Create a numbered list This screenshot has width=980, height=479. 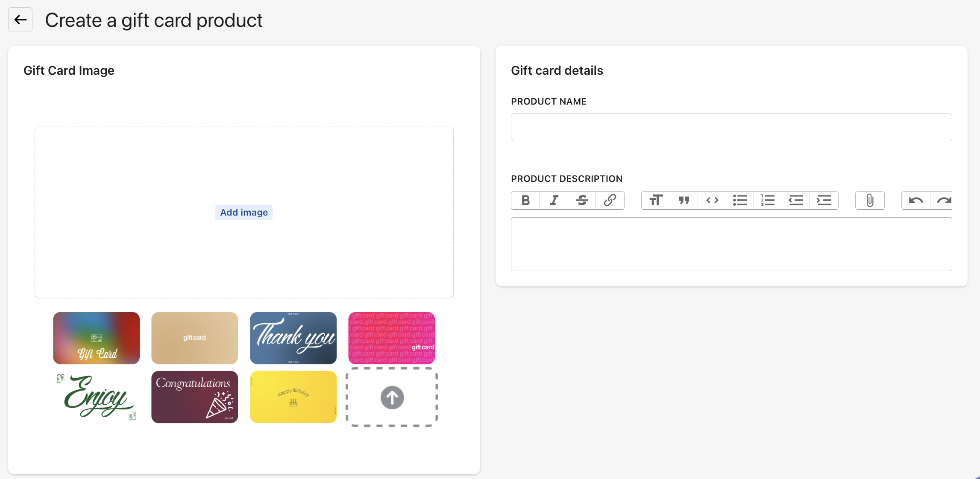(x=768, y=200)
